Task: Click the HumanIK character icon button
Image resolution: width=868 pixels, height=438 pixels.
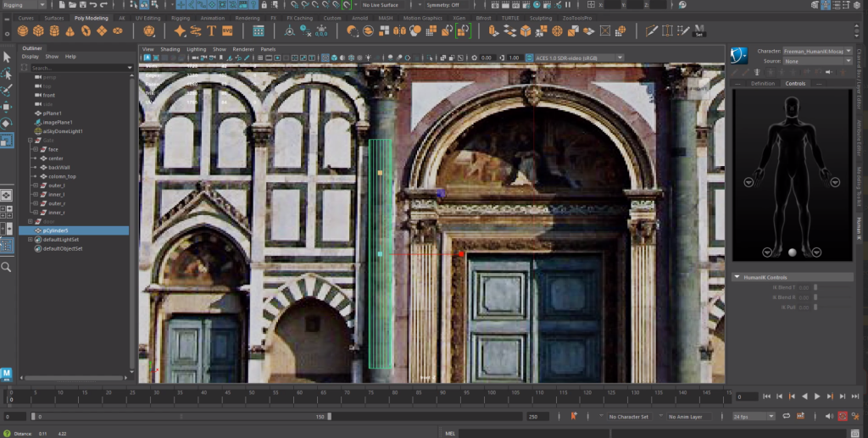Action: [739, 55]
